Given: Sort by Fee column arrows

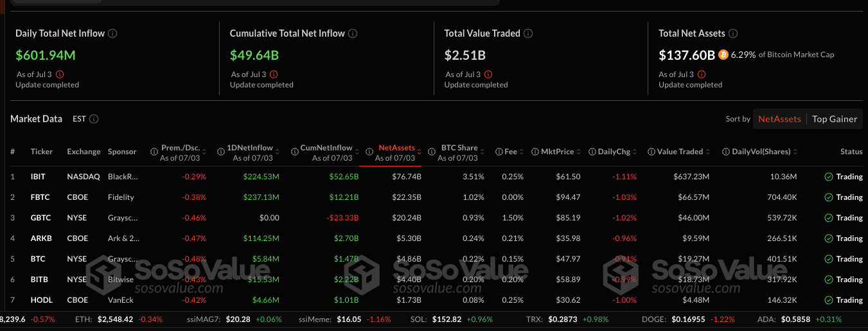Looking at the screenshot, I should 522,152.
